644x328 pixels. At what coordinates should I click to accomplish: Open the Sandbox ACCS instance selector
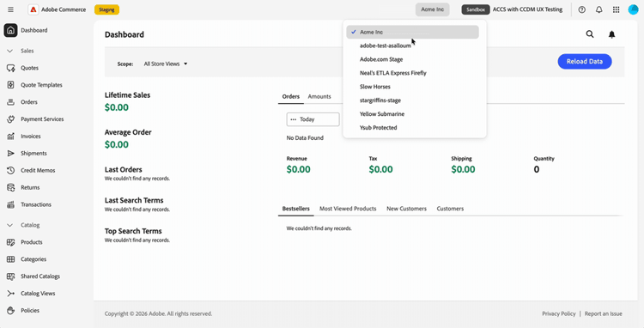tap(512, 9)
